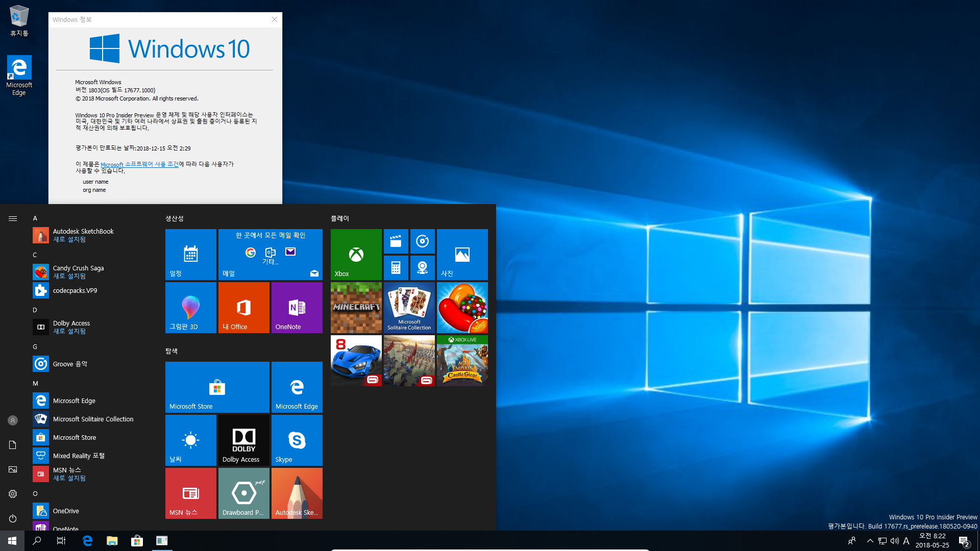The width and height of the screenshot is (980, 551).
Task: Open Settings gear in Start sidebar
Action: 13,494
